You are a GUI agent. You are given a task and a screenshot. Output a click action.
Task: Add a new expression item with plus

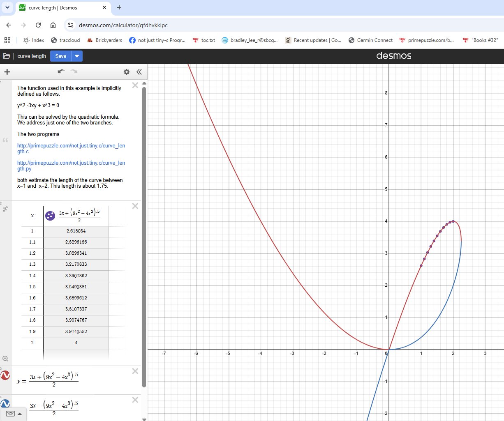(7, 72)
